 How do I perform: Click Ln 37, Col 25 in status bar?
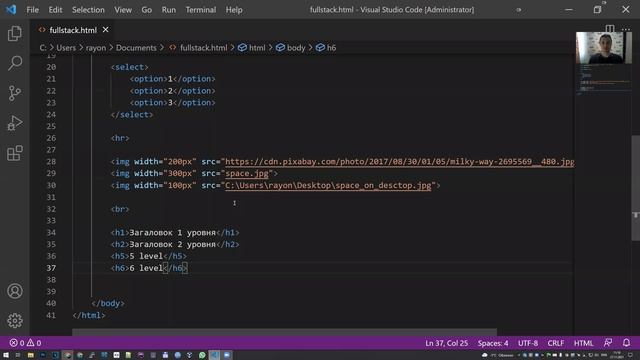tap(447, 343)
